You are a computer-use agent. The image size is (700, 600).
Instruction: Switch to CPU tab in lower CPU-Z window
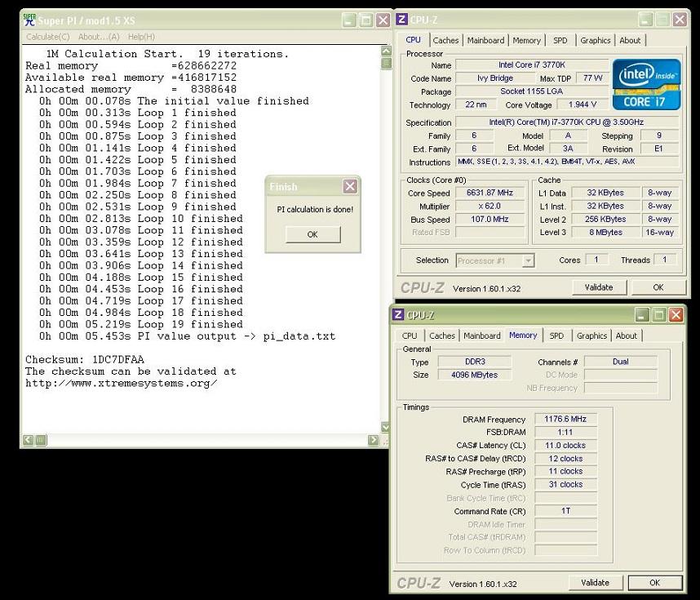[x=410, y=336]
